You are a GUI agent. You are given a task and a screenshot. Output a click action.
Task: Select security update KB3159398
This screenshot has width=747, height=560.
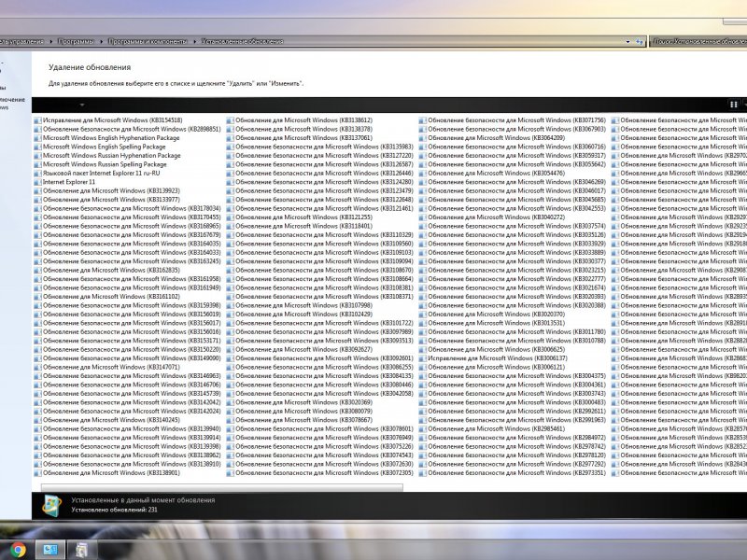[128, 305]
